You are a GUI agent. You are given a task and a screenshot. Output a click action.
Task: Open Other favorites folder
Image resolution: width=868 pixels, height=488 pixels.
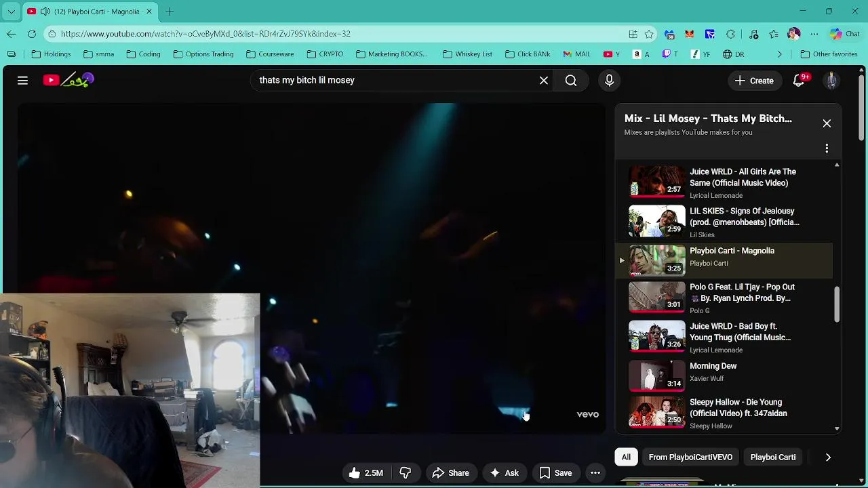pos(829,54)
